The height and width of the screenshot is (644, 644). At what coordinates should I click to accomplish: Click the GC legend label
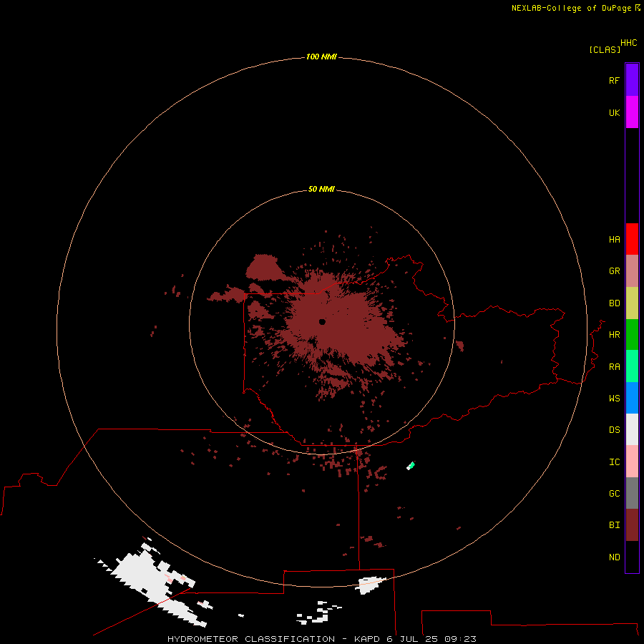[x=614, y=494]
